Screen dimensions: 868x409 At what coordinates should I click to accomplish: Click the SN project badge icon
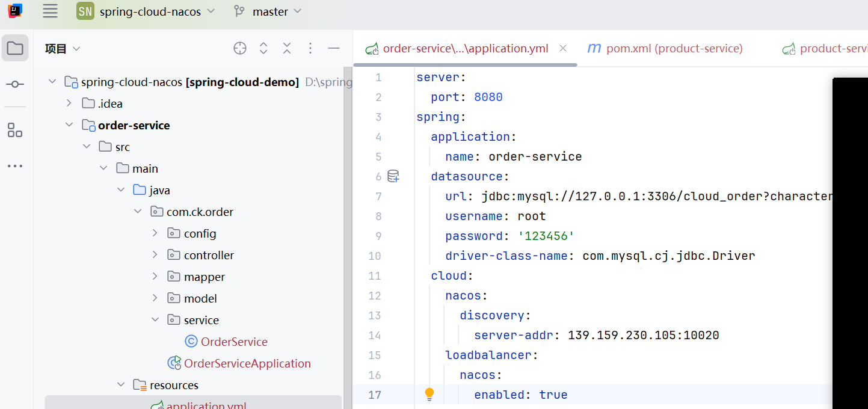click(85, 11)
